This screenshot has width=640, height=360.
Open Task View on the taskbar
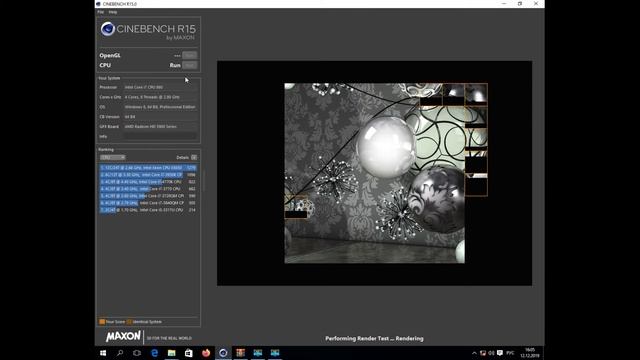137,353
